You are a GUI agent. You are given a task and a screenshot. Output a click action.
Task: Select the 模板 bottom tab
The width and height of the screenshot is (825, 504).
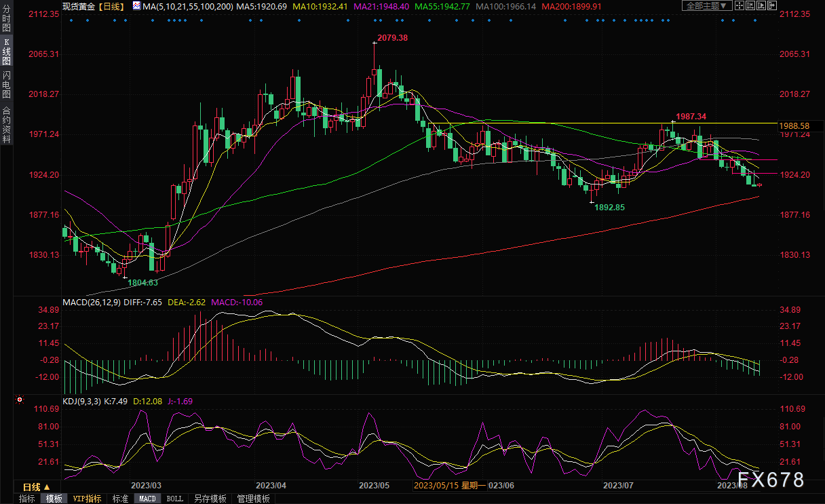point(54,499)
